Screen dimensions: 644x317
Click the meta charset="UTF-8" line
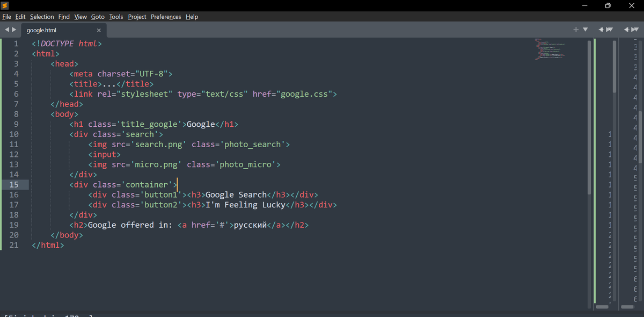(121, 74)
